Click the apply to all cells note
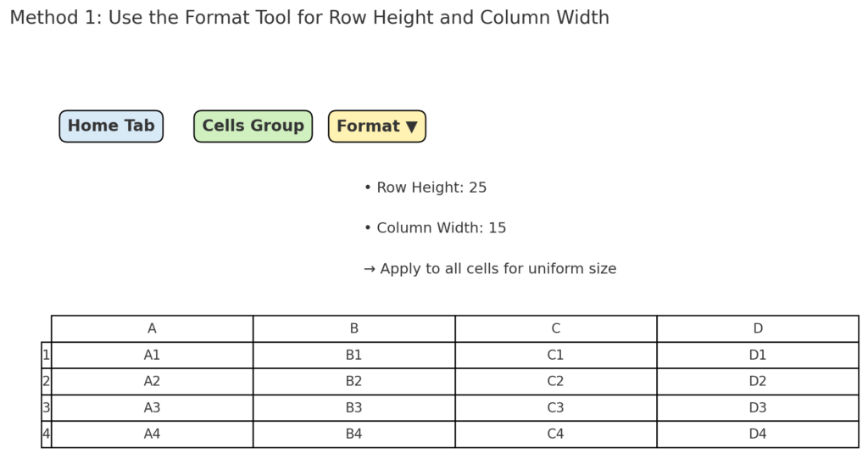 490,269
